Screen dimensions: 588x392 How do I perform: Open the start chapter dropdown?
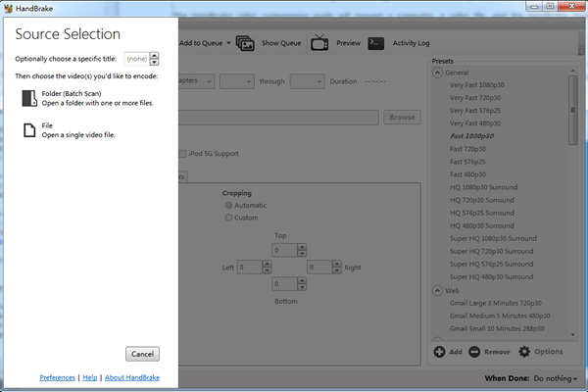(x=237, y=81)
